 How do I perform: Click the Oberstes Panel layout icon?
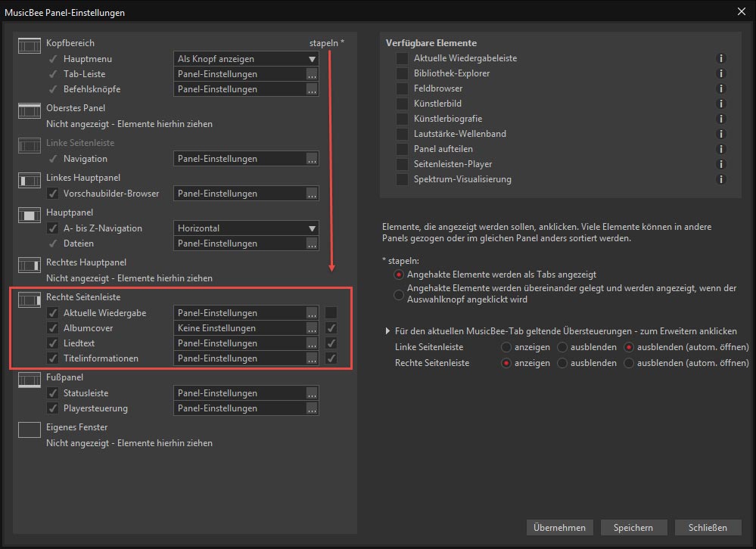pyautogui.click(x=30, y=110)
